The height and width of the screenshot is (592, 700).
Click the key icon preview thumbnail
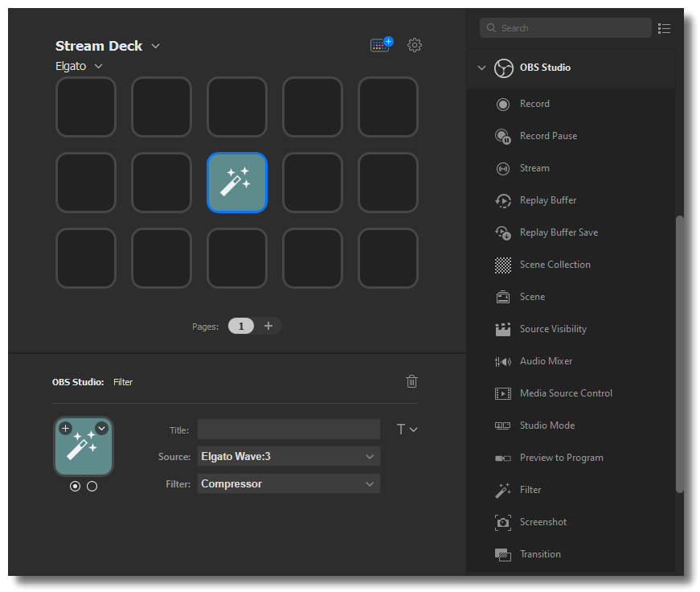[x=84, y=446]
